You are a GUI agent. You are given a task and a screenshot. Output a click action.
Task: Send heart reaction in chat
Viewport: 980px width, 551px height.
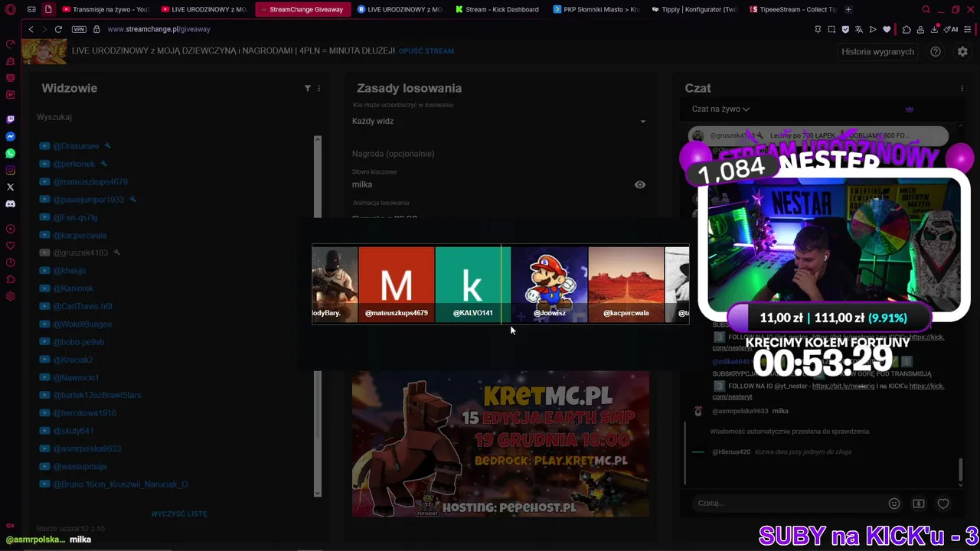pos(943,504)
